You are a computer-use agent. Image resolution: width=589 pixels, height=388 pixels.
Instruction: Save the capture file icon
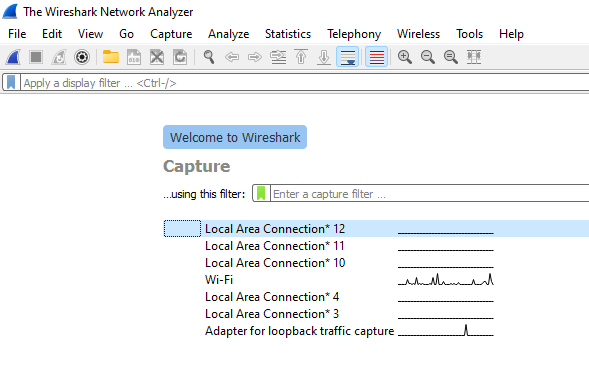point(134,57)
